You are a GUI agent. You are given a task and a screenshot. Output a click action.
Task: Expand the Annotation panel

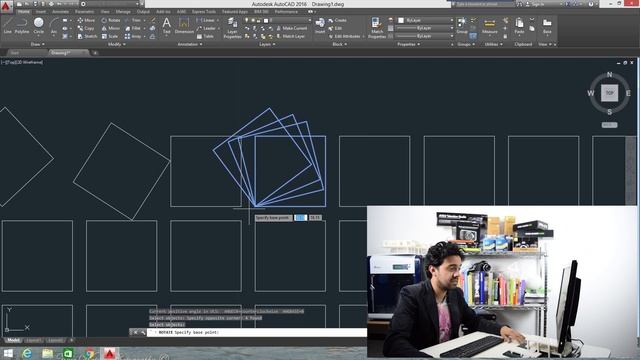point(190,44)
